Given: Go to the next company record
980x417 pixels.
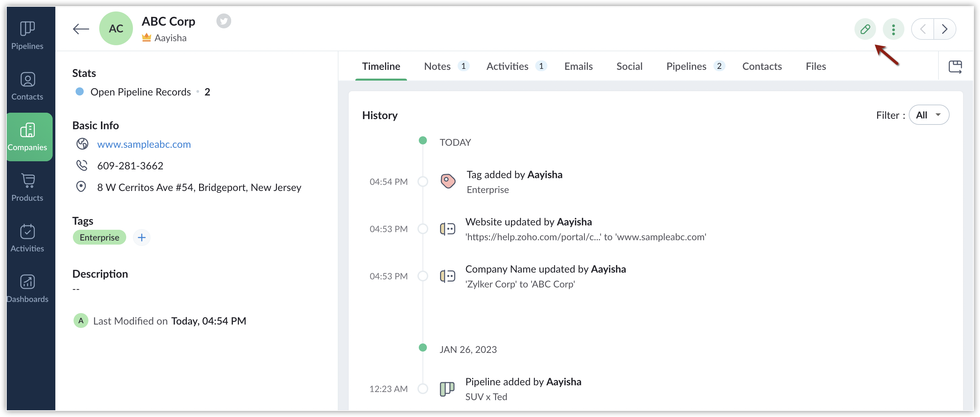Looking at the screenshot, I should pos(944,29).
